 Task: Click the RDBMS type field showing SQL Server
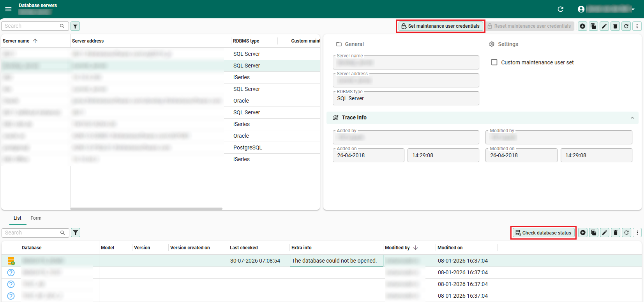coord(406,98)
